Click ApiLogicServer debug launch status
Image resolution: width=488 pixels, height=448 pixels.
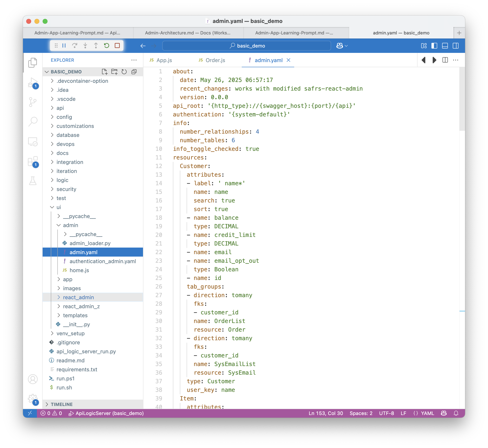106,413
